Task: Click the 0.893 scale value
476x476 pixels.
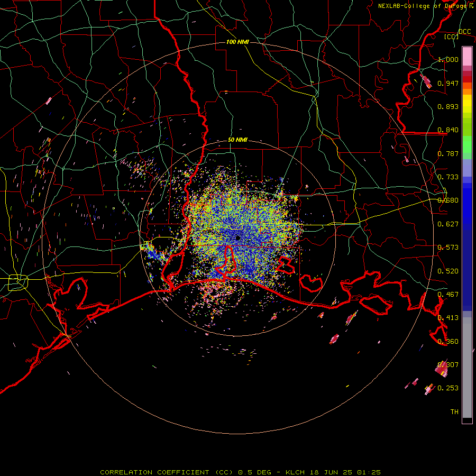Action: pos(448,106)
